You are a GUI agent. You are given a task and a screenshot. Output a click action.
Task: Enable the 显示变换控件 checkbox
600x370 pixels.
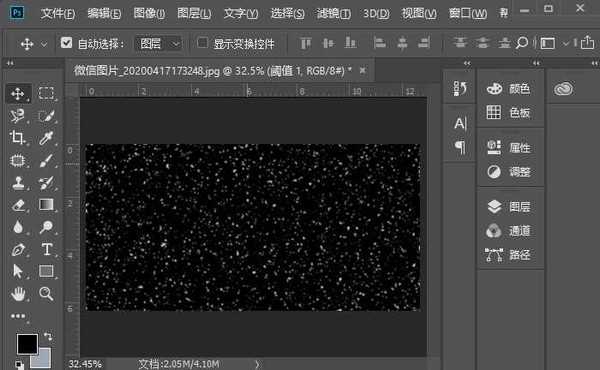(202, 42)
